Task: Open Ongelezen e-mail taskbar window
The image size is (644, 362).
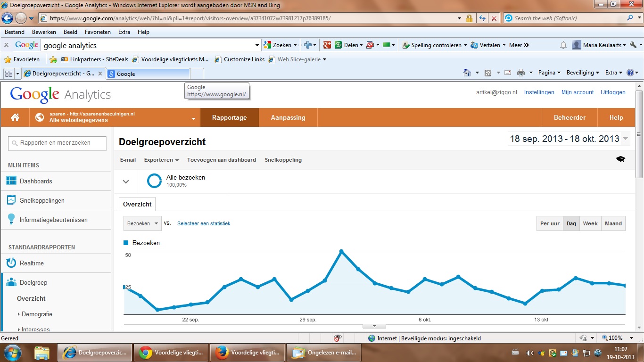Action: click(324, 353)
